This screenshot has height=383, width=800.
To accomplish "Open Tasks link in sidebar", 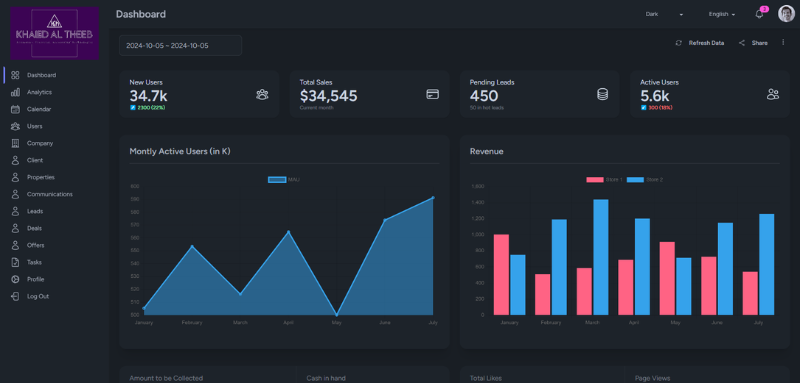I will pos(34,262).
